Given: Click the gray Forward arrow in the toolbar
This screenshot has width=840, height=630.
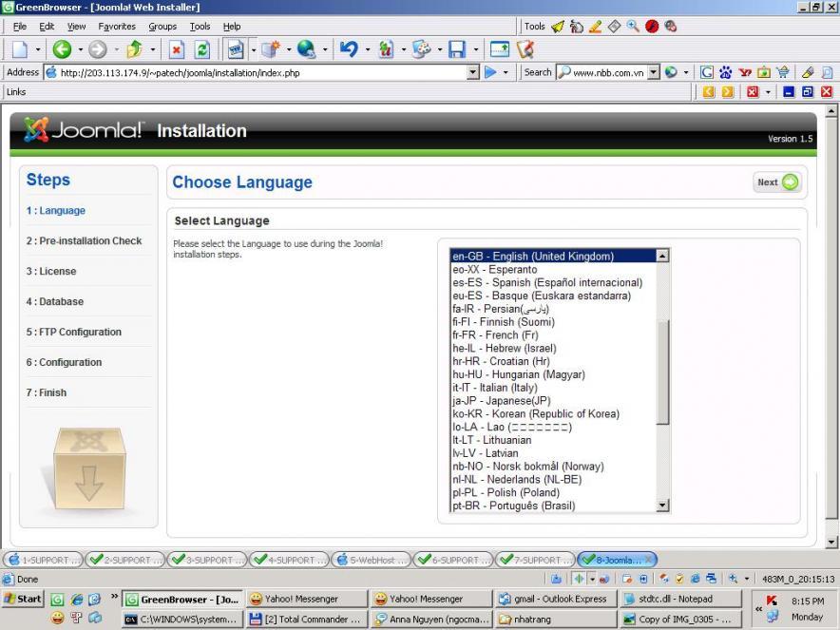Looking at the screenshot, I should point(98,49).
